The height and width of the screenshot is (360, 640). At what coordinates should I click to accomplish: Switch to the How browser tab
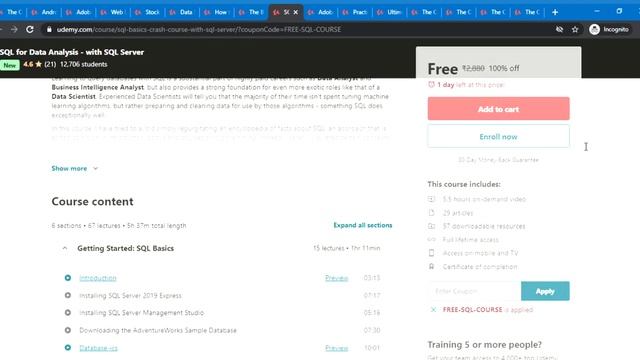pos(218,12)
